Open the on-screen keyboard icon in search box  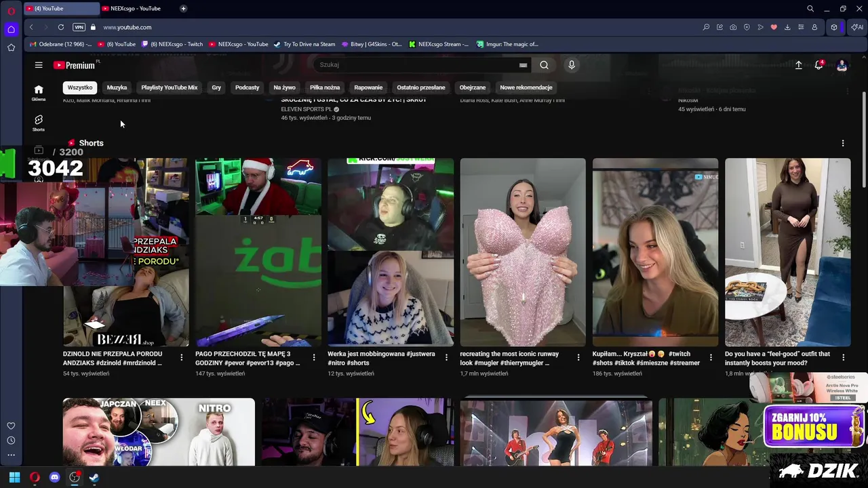523,65
